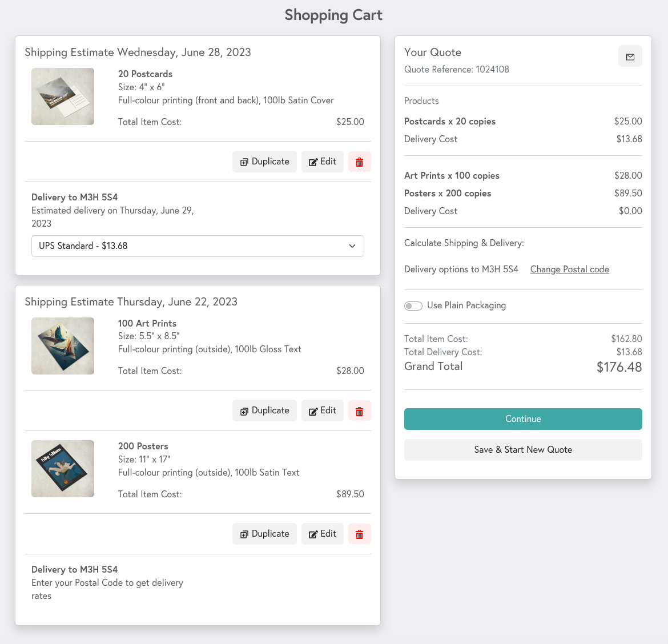Screen dimensions: 668x644
Task: Select Save & Start New Quote
Action: pyautogui.click(x=522, y=450)
